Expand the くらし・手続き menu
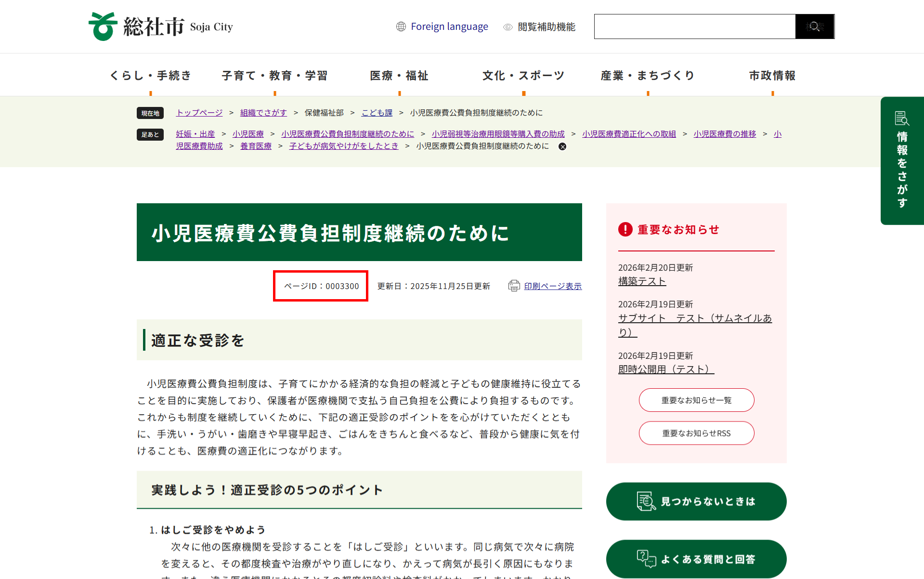 (x=151, y=76)
